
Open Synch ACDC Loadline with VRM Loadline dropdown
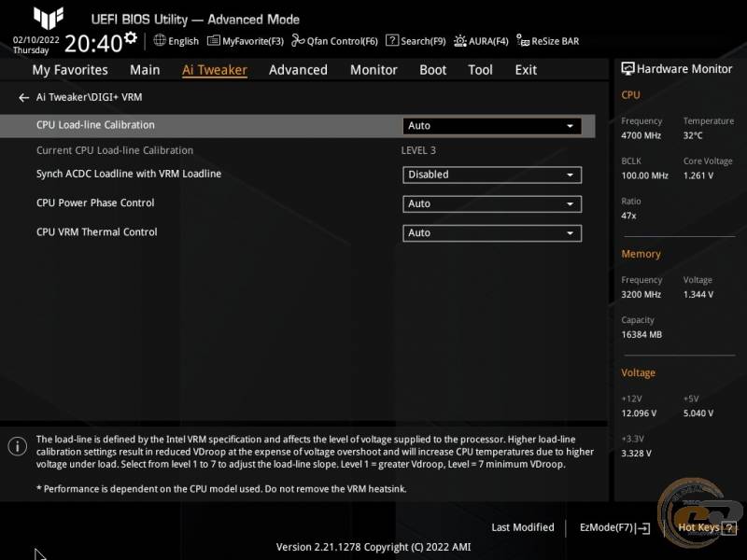pyautogui.click(x=492, y=175)
